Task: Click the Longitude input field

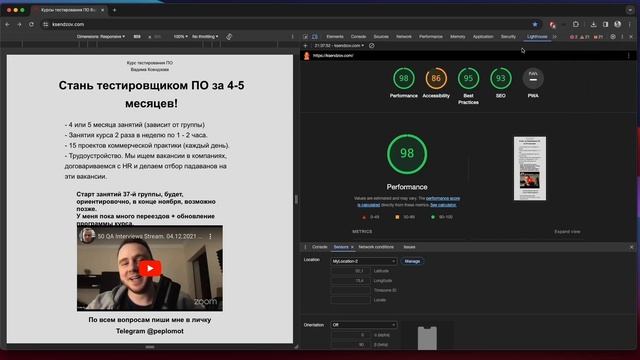Action: click(x=351, y=281)
